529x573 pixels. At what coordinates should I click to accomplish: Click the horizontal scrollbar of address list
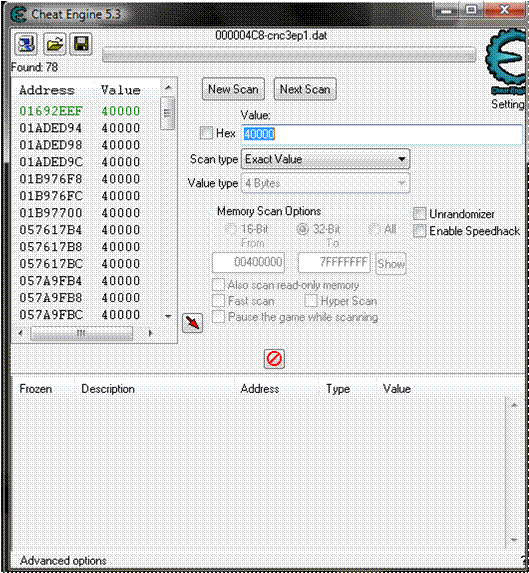click(85, 333)
